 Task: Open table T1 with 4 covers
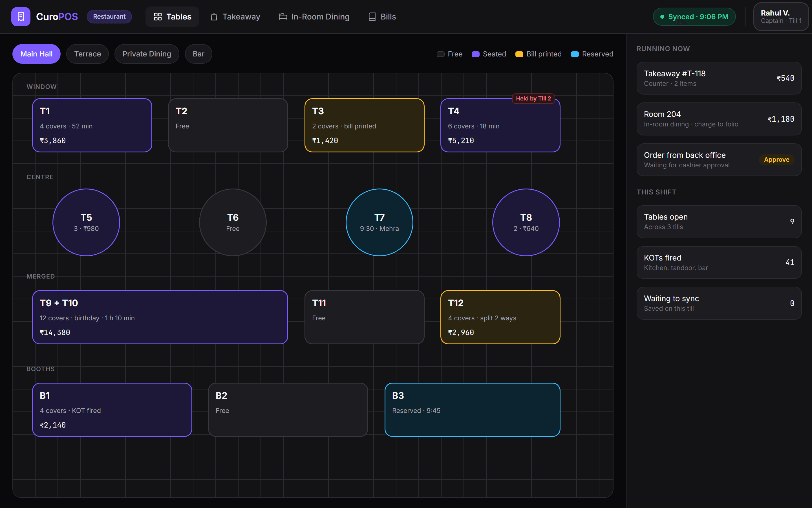point(92,125)
